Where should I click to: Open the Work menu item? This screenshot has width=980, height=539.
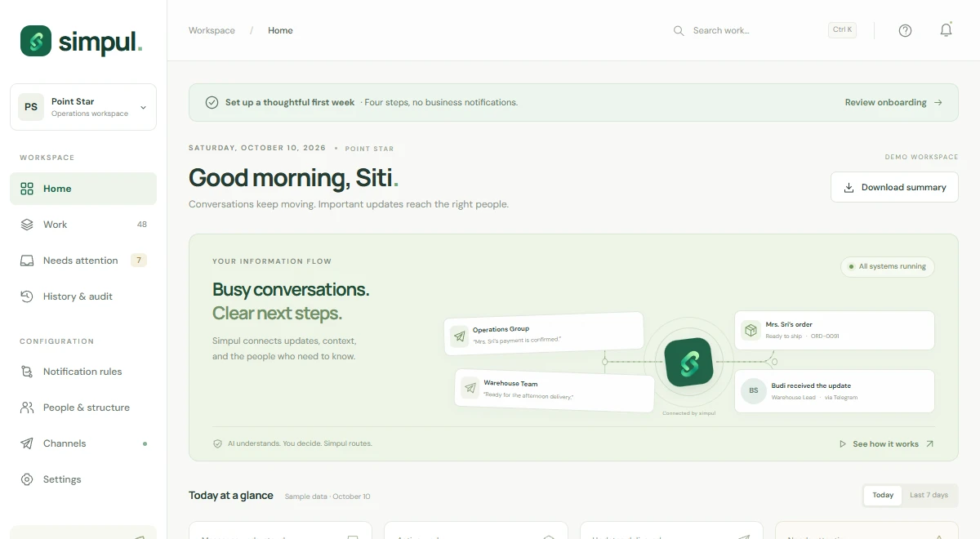click(x=83, y=225)
